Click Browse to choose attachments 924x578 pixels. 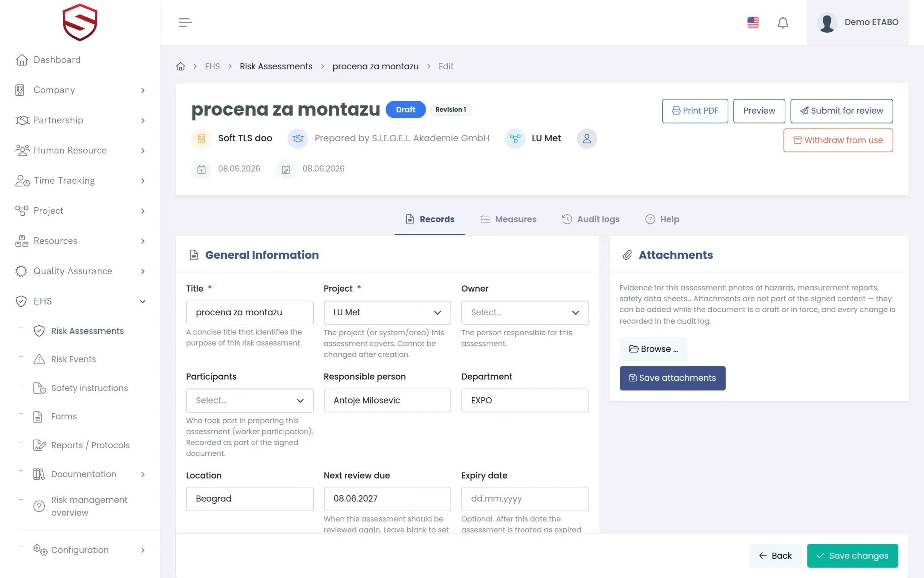[654, 349]
